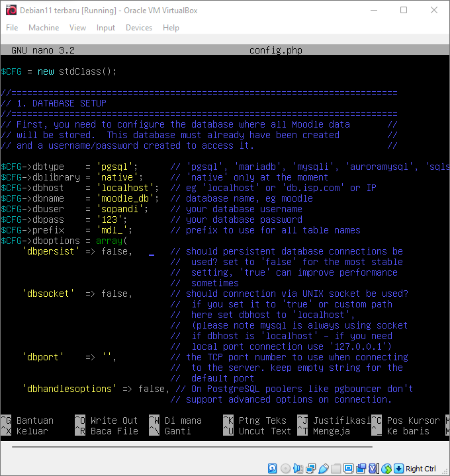Click the ^T Mengeja shortcut
This screenshot has width=450, height=476.
click(x=324, y=431)
